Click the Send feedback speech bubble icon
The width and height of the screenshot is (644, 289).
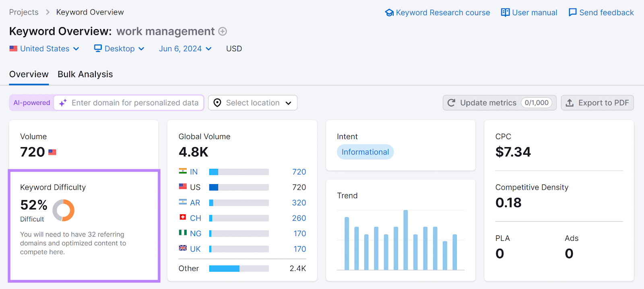click(572, 12)
